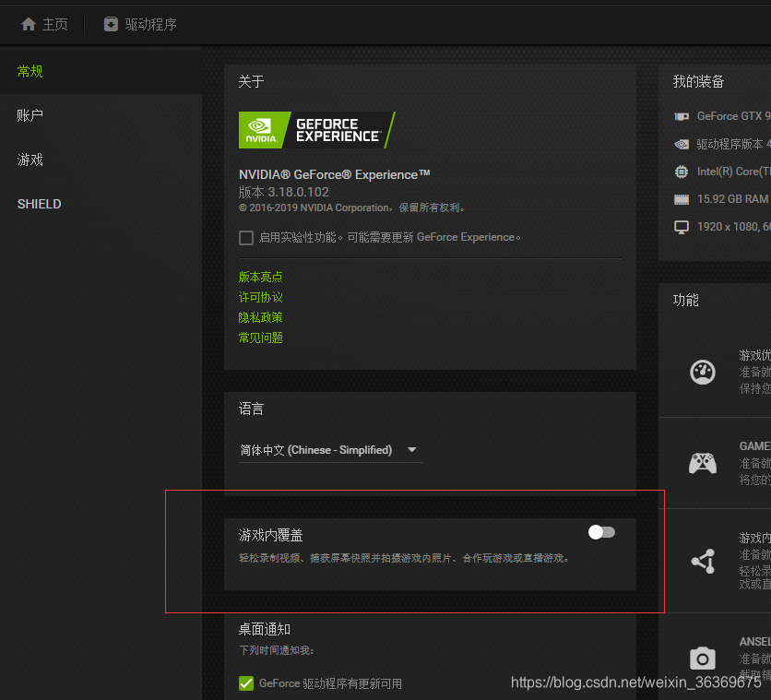Select 账户 in the sidebar
Image resolution: width=771 pixels, height=700 pixels.
(x=101, y=116)
